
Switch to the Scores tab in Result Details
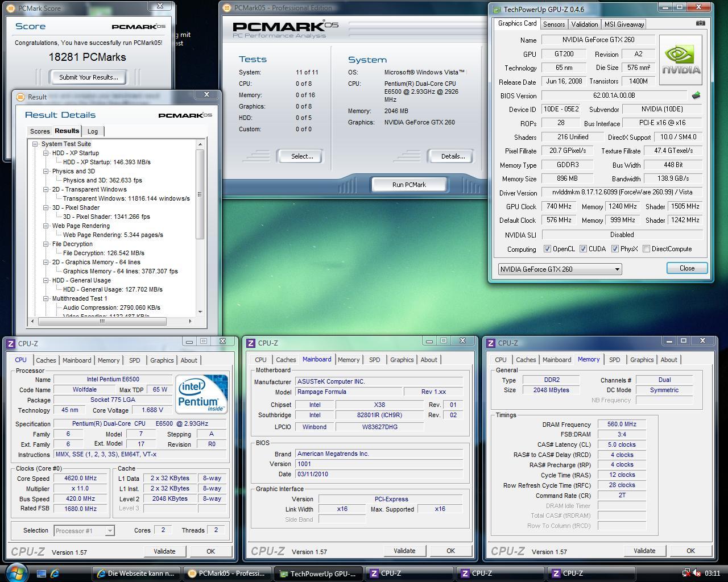click(40, 131)
